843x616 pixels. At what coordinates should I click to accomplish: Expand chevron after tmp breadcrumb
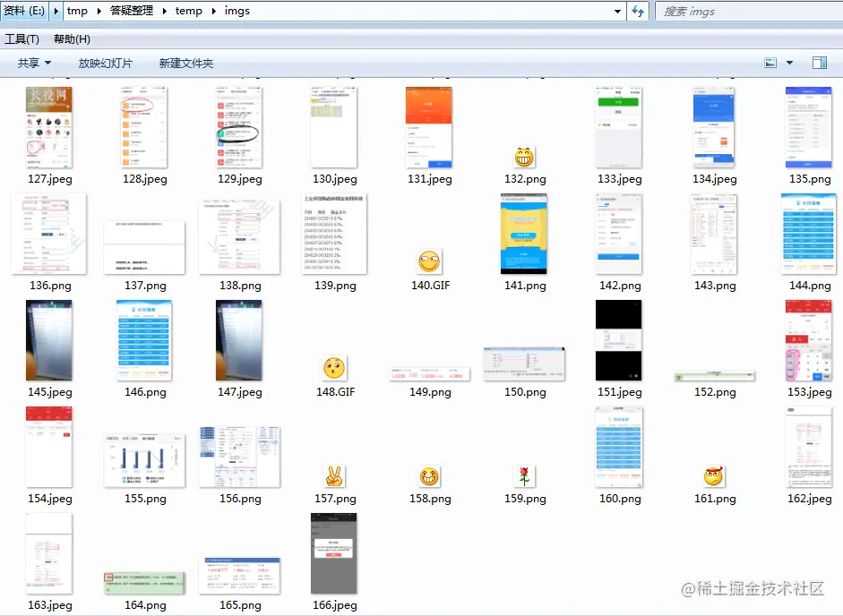click(x=99, y=12)
